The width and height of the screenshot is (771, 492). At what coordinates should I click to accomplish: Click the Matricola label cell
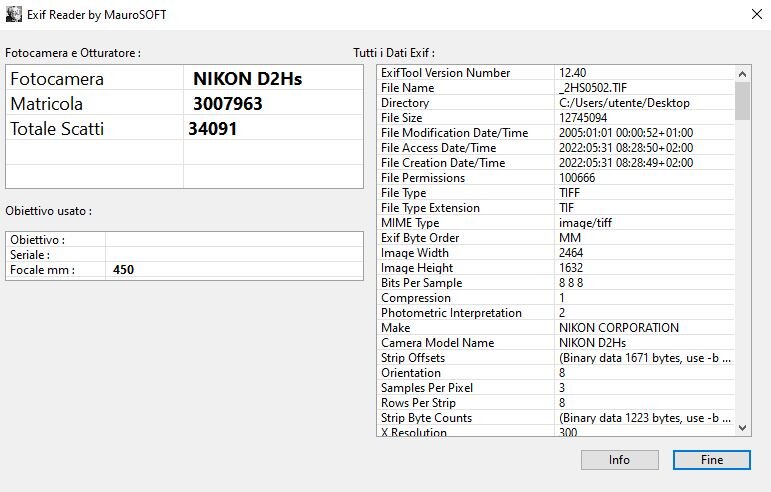[94, 103]
